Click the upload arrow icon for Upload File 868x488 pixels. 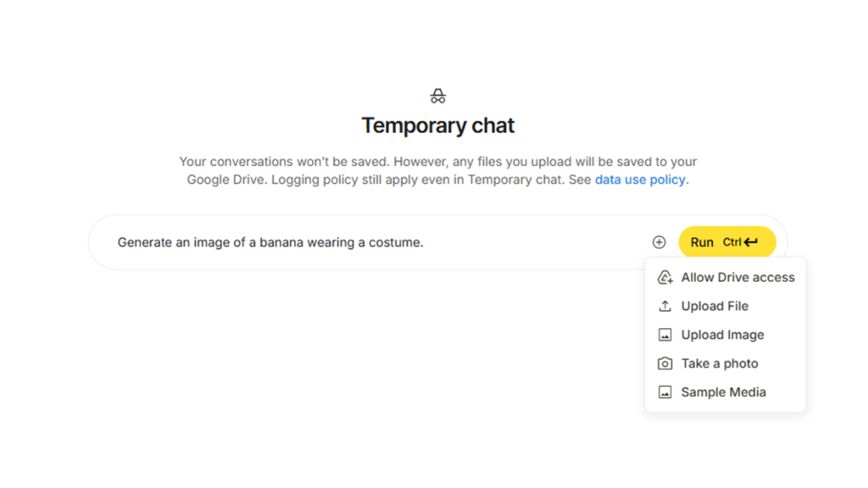[x=665, y=306]
